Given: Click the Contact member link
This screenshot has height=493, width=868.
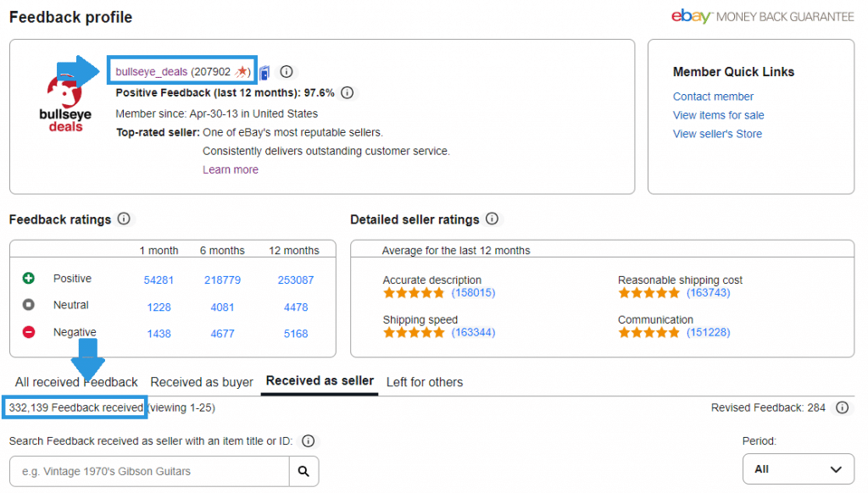Looking at the screenshot, I should pos(713,97).
